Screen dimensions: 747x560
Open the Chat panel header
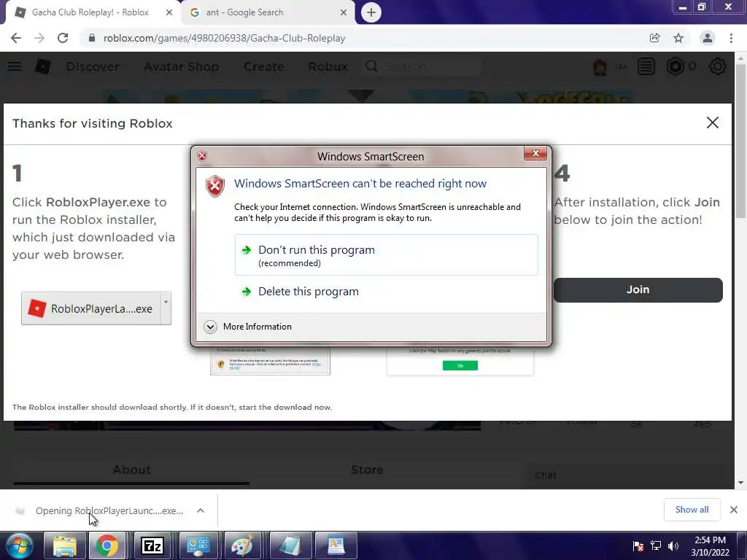click(624, 475)
